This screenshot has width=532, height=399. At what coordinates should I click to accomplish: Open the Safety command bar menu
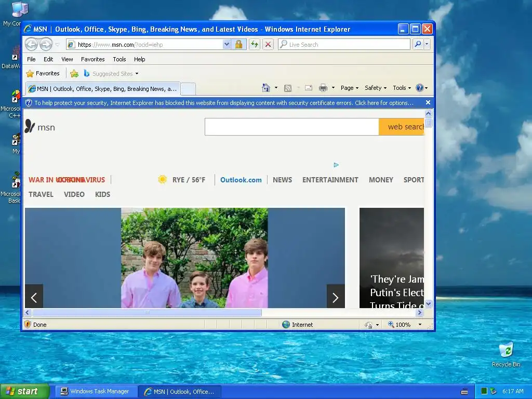tap(376, 88)
